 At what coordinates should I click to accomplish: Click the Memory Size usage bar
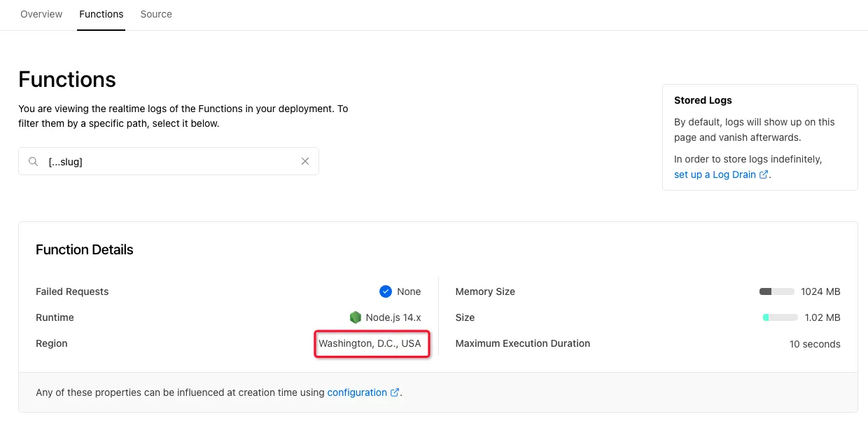pos(777,291)
